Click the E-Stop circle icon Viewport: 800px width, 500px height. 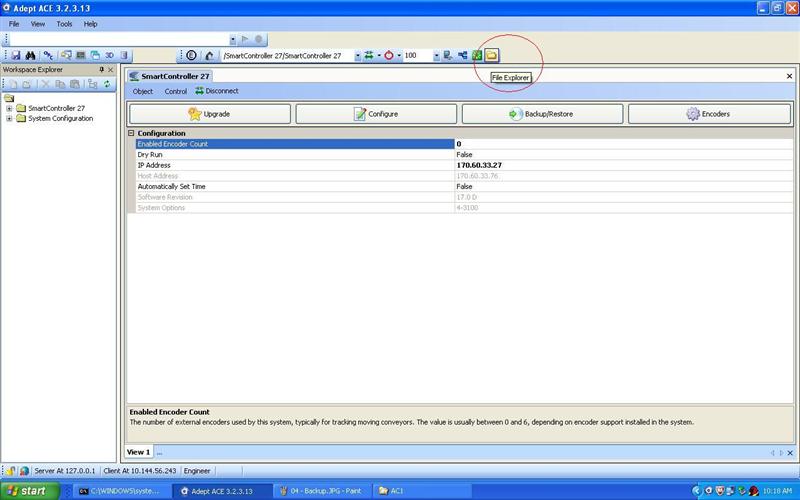[191, 56]
